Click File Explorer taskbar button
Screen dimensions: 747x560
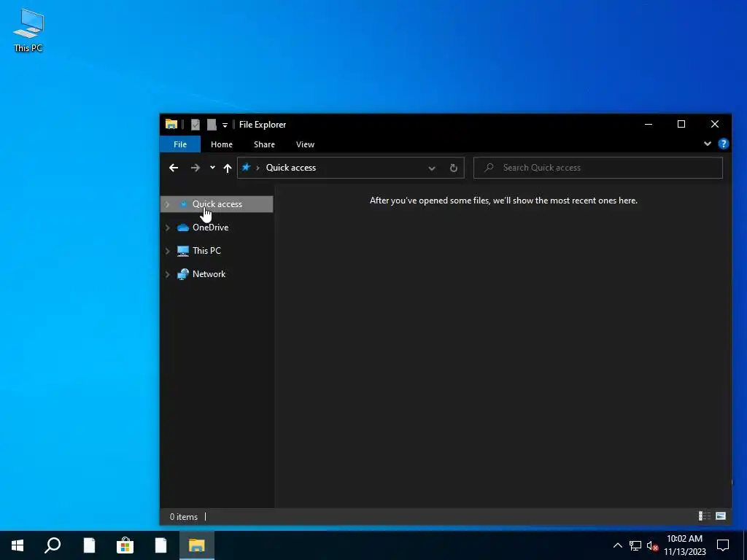(197, 545)
